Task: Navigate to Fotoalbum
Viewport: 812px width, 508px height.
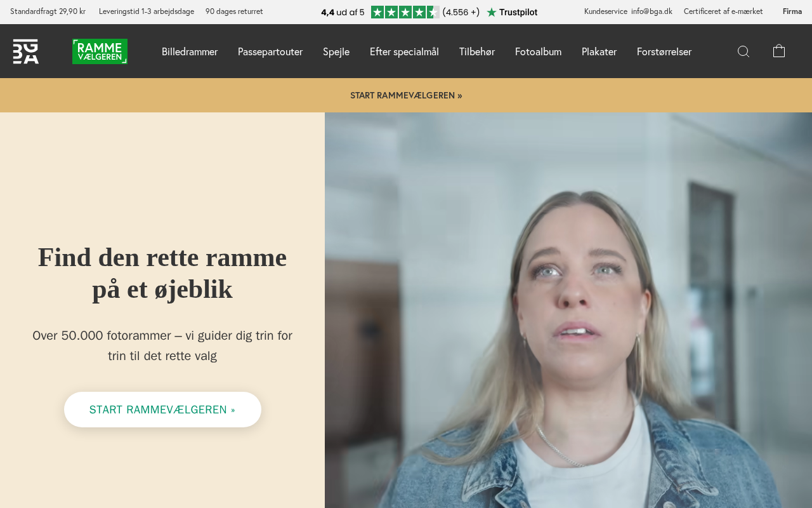Action: pos(538,51)
